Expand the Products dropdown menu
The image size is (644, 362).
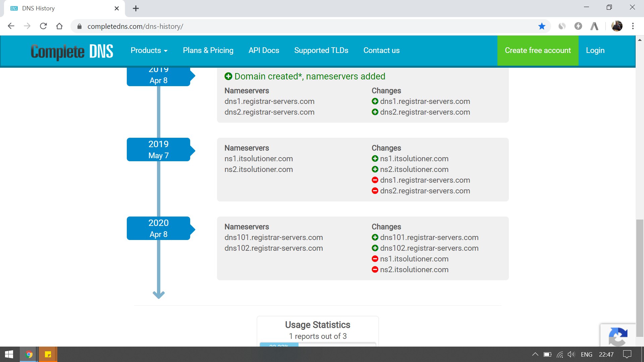(x=149, y=50)
